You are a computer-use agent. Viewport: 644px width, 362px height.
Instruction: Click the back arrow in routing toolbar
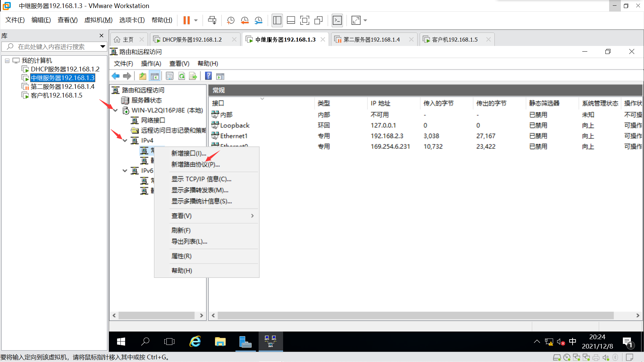(x=116, y=76)
